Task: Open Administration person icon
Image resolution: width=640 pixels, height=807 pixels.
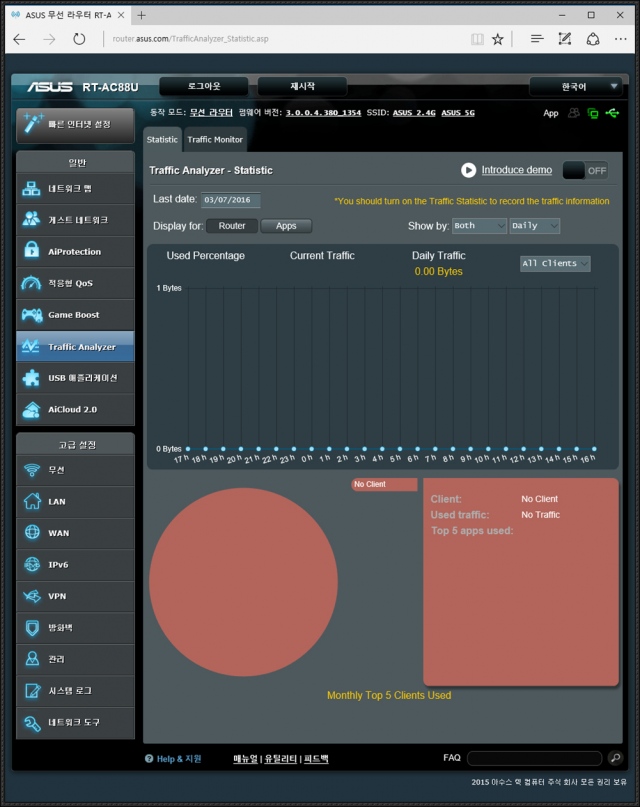Action: tap(32, 659)
